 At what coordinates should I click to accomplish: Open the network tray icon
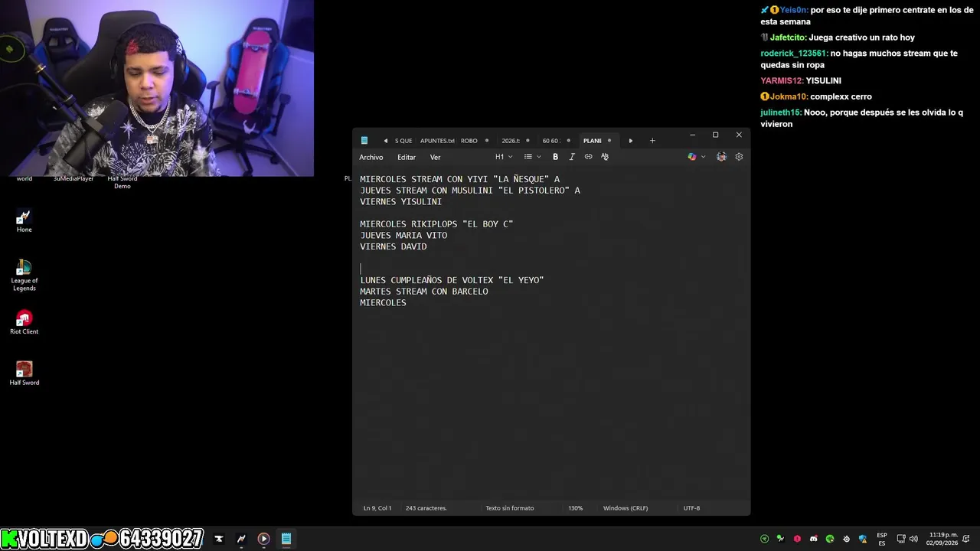point(901,539)
